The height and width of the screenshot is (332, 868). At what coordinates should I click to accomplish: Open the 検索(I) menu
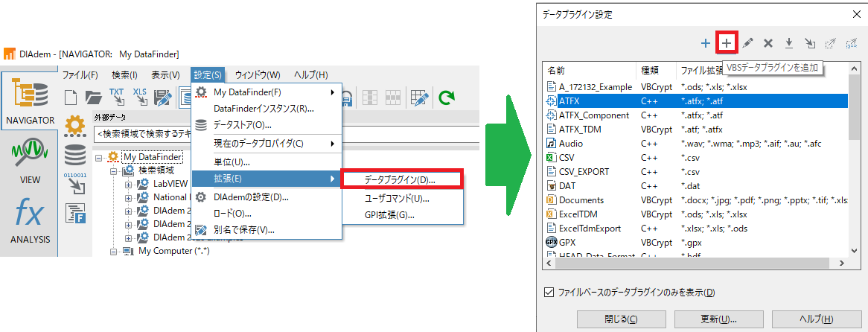(124, 74)
